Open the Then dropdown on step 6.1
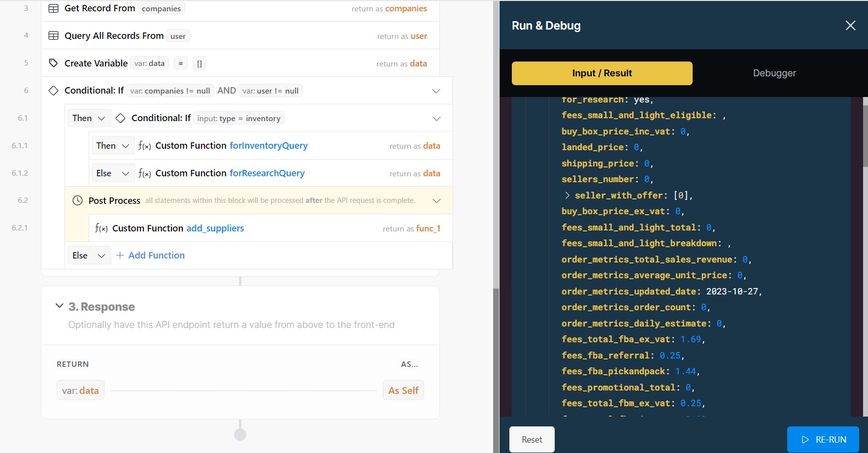This screenshot has width=868, height=453. click(89, 118)
